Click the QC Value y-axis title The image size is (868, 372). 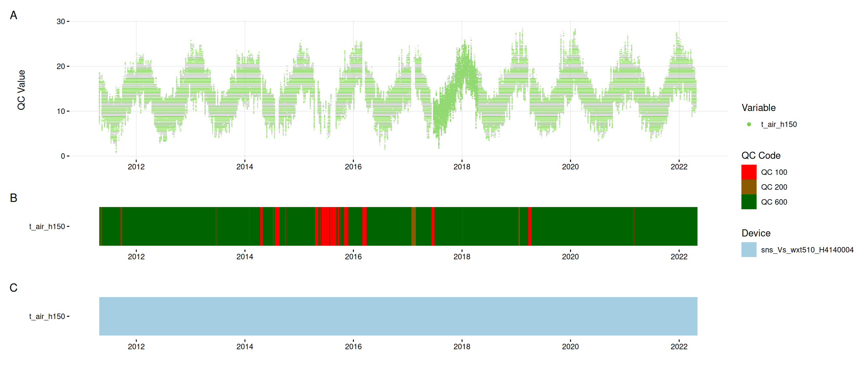pyautogui.click(x=21, y=90)
